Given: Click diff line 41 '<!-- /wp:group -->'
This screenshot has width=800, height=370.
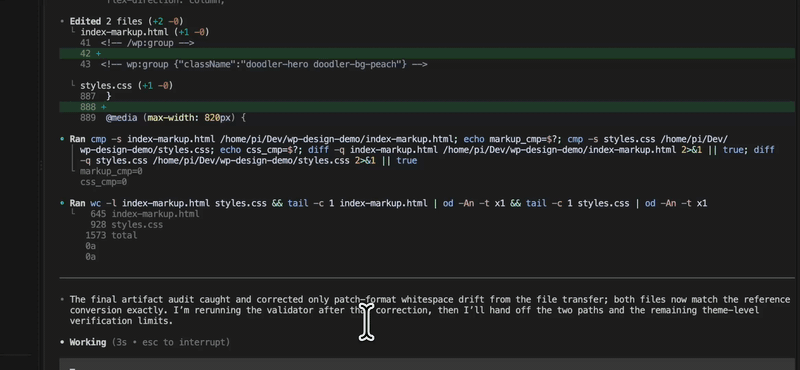Looking at the screenshot, I should [137, 43].
